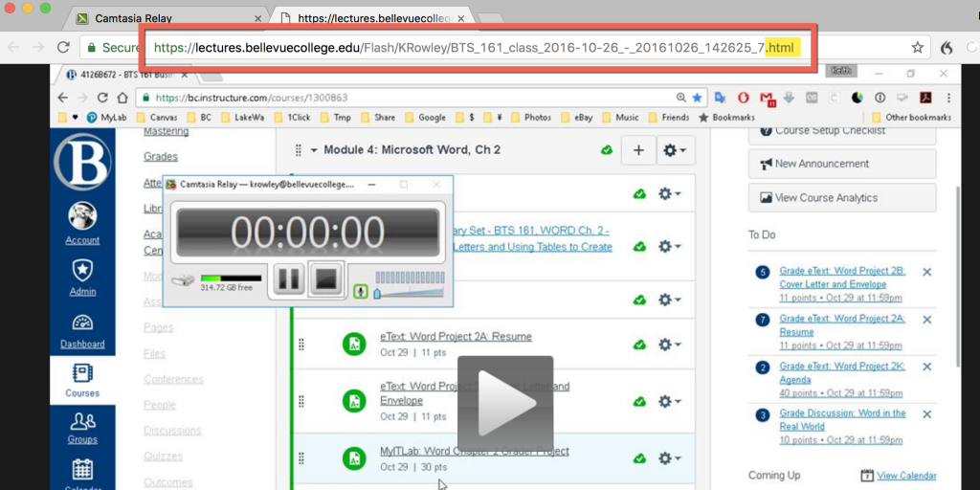The image size is (980, 490).
Task: Open the Other bookmarks folder
Action: (911, 117)
